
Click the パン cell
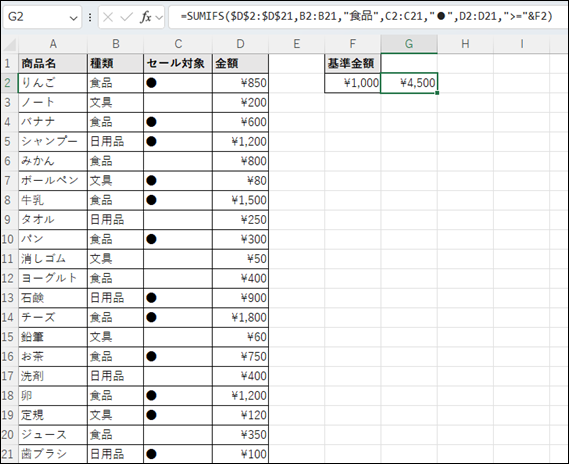(53, 239)
